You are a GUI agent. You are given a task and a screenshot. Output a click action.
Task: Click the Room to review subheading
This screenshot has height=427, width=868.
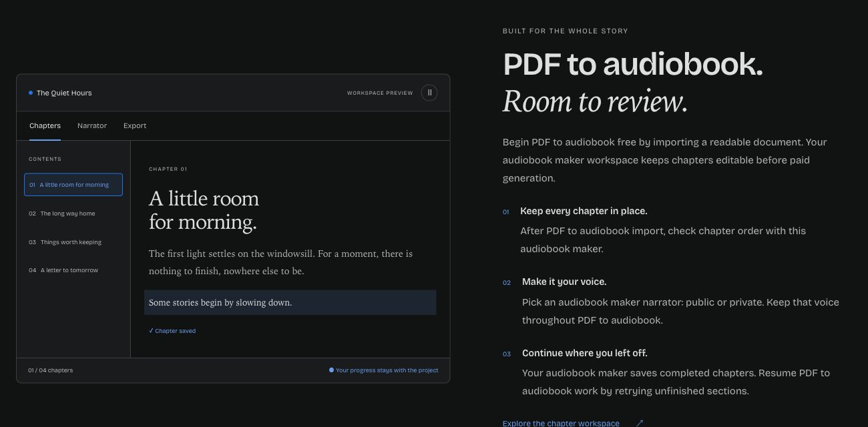coord(595,101)
